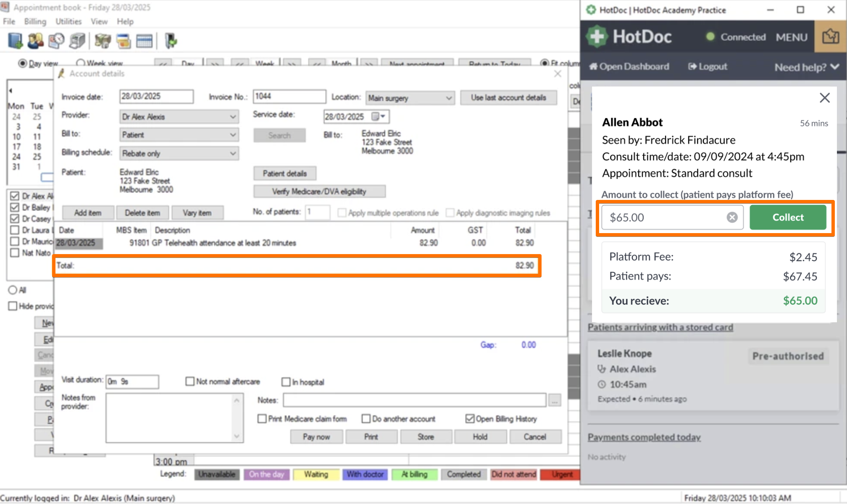This screenshot has width=847, height=504.
Task: Clear the amount to collect field
Action: pyautogui.click(x=732, y=217)
